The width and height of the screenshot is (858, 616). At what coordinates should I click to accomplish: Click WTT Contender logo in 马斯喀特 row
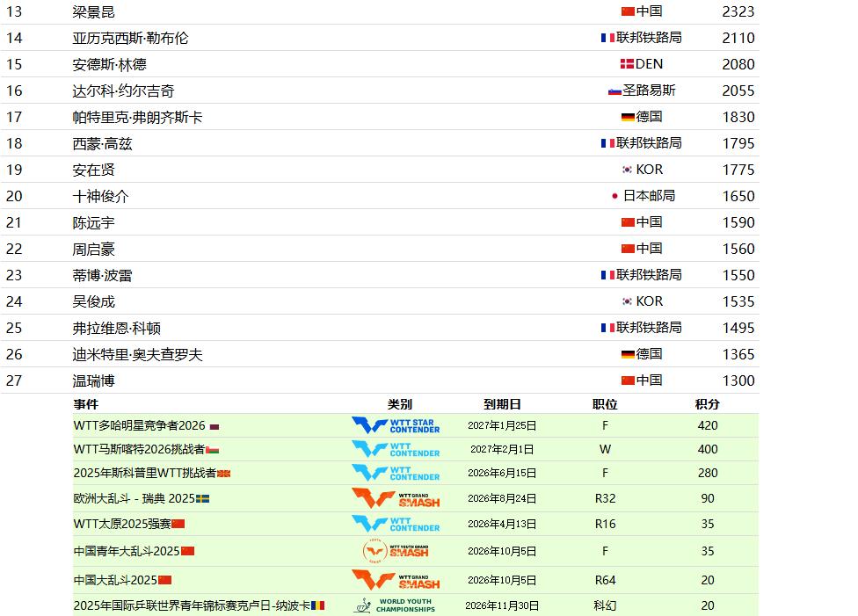pyautogui.click(x=396, y=449)
